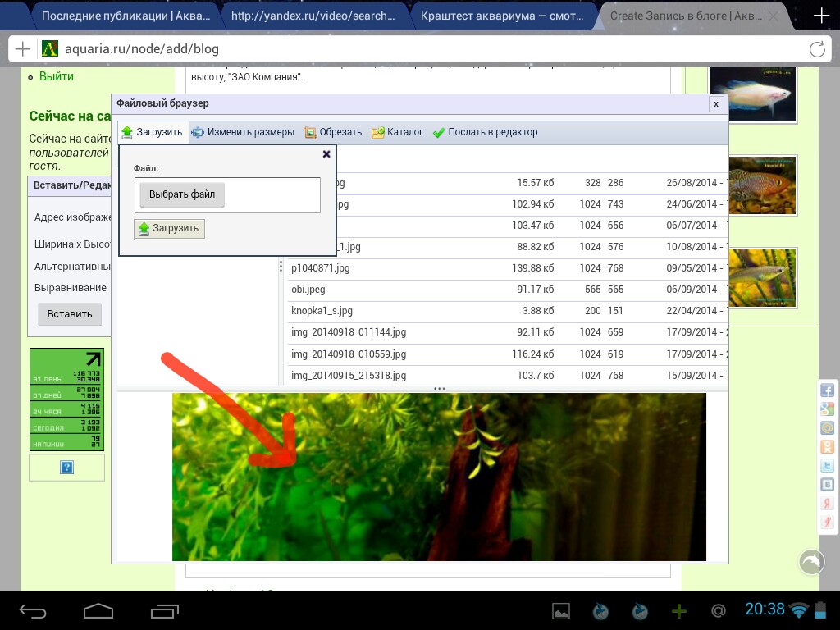Open Android recent apps button
This screenshot has height=630, width=840.
(x=164, y=610)
